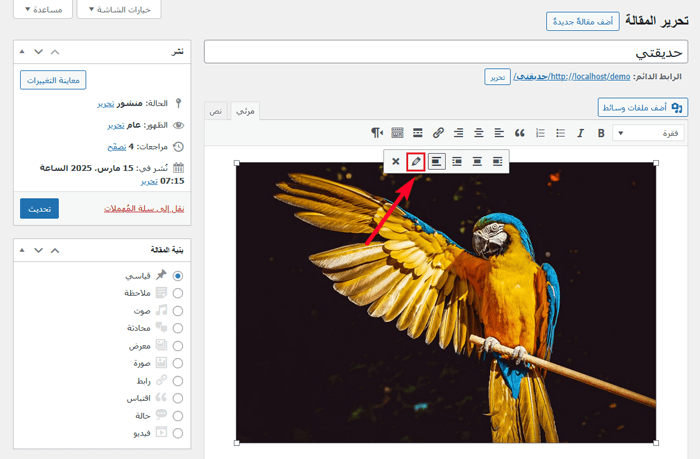The height and width of the screenshot is (459, 700).
Task: Select the فيديو post format radio button
Action: coord(178,433)
